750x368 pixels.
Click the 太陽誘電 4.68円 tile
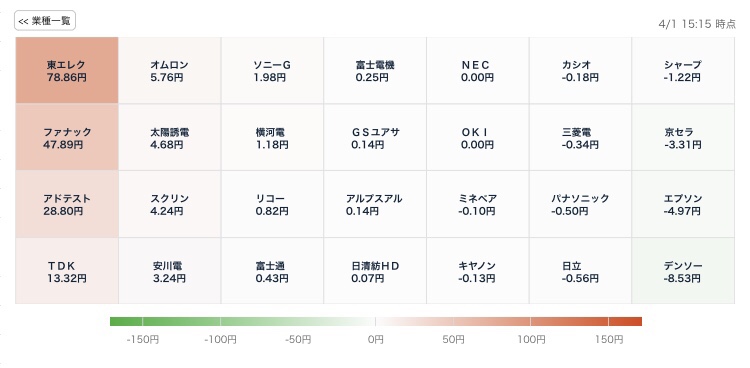point(170,137)
